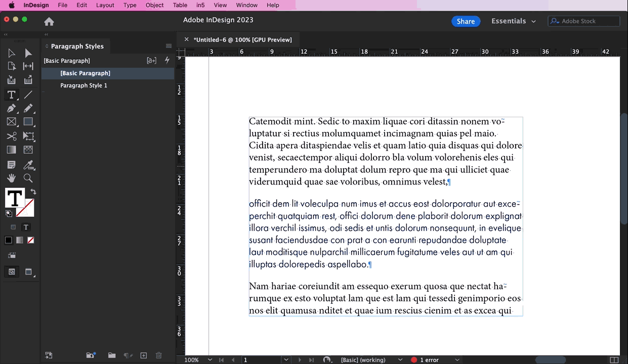
Task: Close the Untitled-6 document tab
Action: (186, 39)
